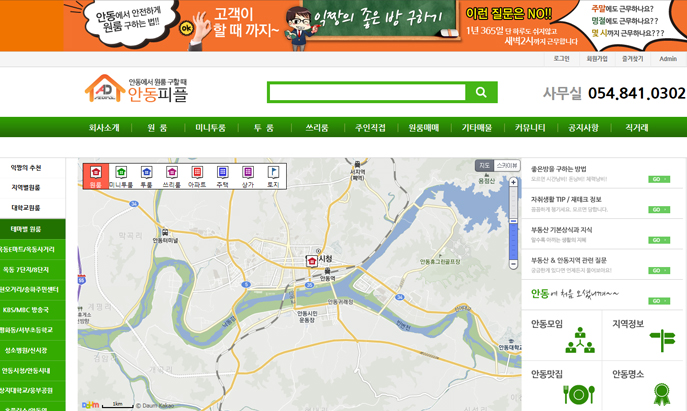Switch map to 지도 standard view
687x411 pixels.
[484, 166]
